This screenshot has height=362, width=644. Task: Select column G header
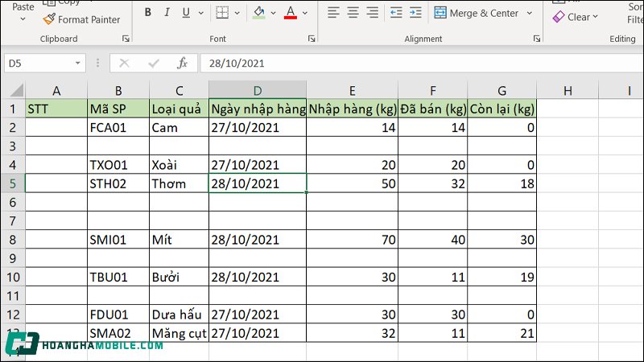pos(502,91)
